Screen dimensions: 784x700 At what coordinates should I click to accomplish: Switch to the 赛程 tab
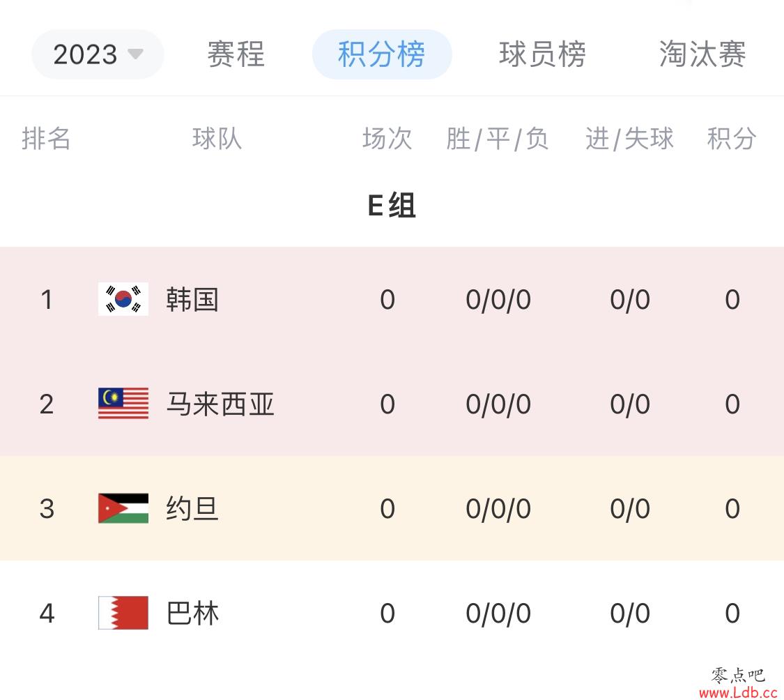[236, 54]
